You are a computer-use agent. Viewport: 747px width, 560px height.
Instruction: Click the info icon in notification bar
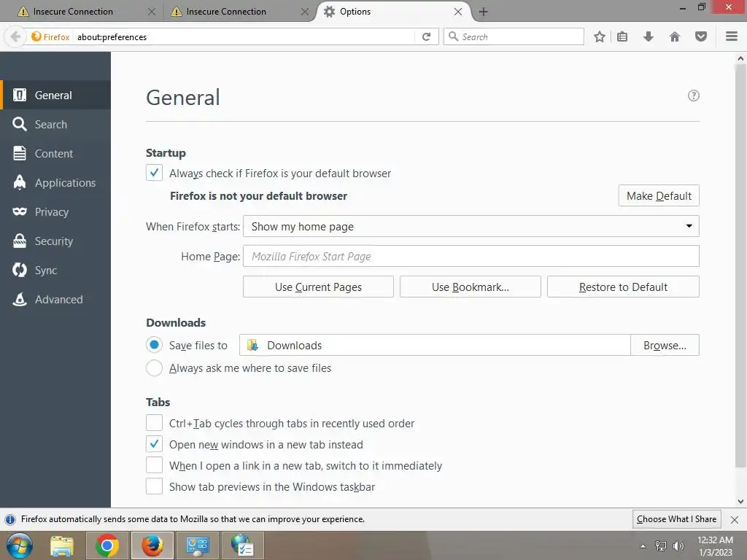[x=10, y=519]
